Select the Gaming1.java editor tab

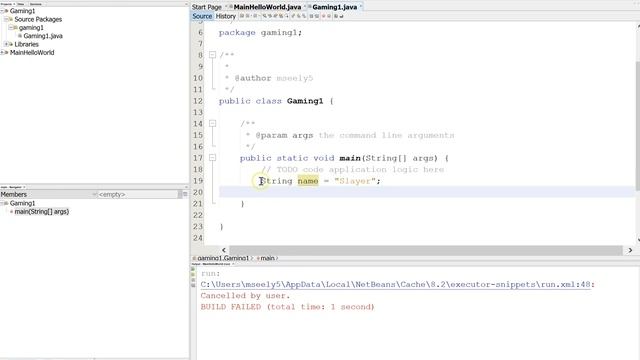[x=335, y=7]
